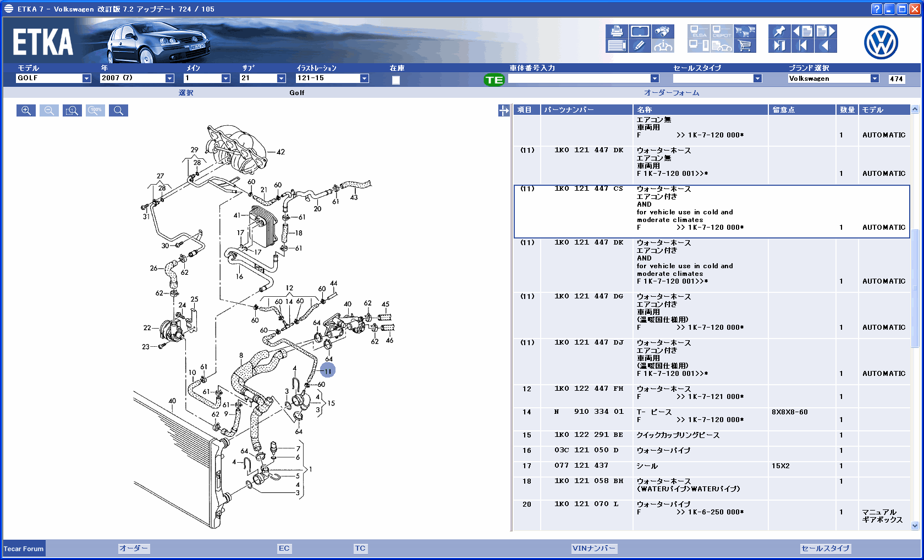Click the parts list scroll down arrow
The height and width of the screenshot is (560, 924).
915,526
